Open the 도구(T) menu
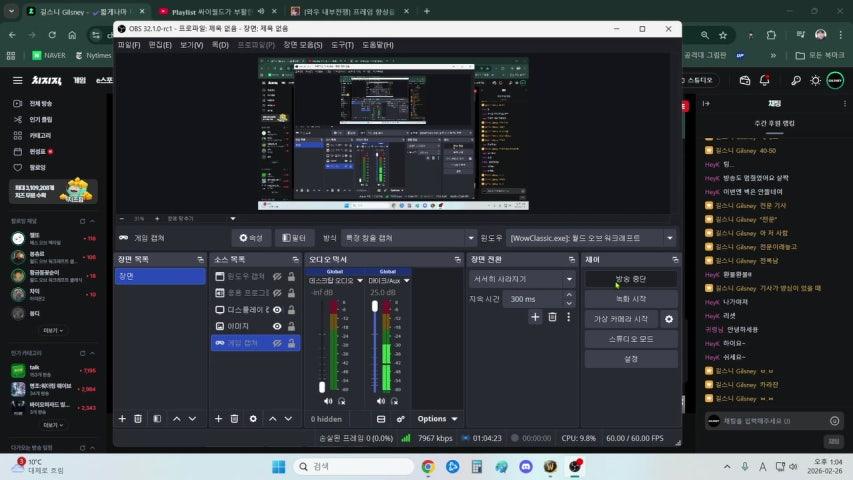Screen dimensions: 853x480 click(342, 45)
